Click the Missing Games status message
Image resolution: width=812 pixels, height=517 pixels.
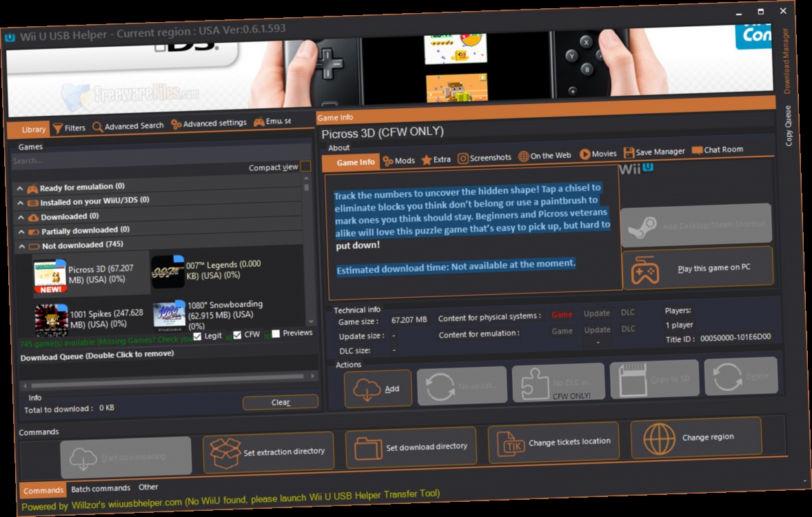coord(106,341)
